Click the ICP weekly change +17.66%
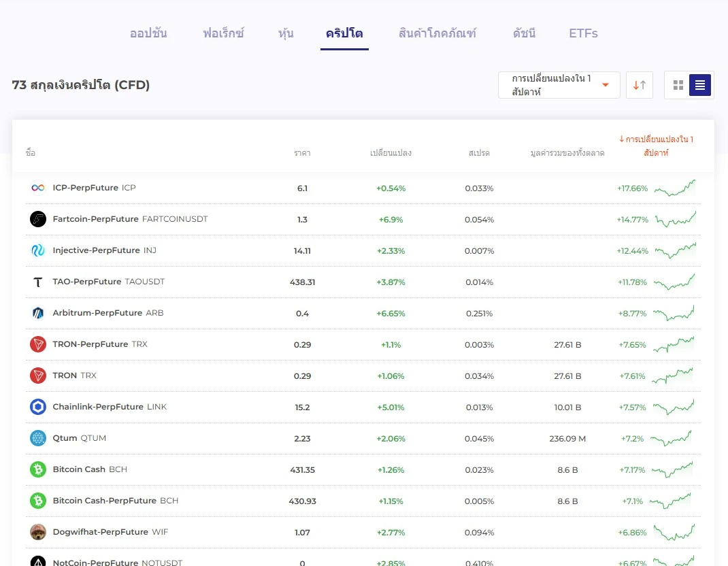This screenshot has height=566, width=728. tap(632, 188)
